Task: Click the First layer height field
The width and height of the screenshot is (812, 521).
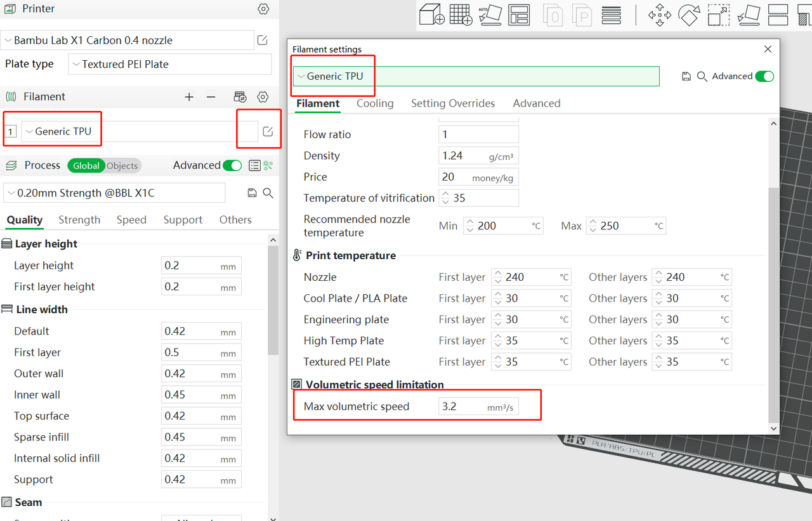Action: (201, 286)
